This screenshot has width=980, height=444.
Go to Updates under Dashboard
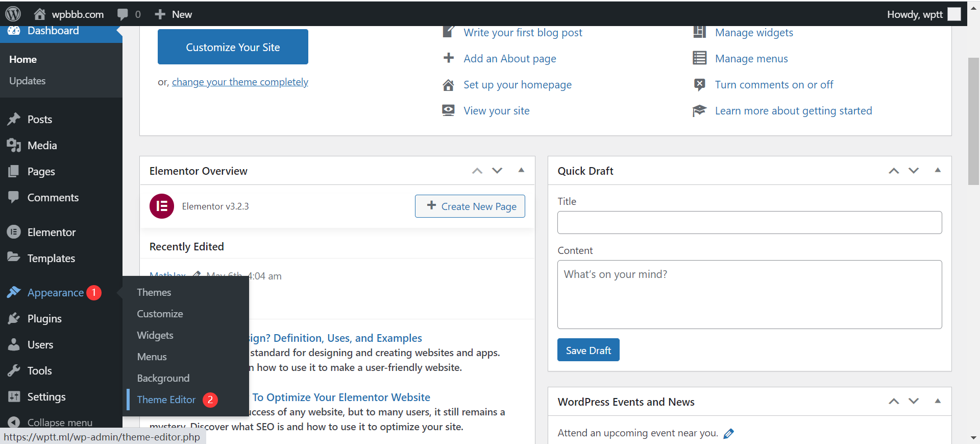[x=28, y=81]
